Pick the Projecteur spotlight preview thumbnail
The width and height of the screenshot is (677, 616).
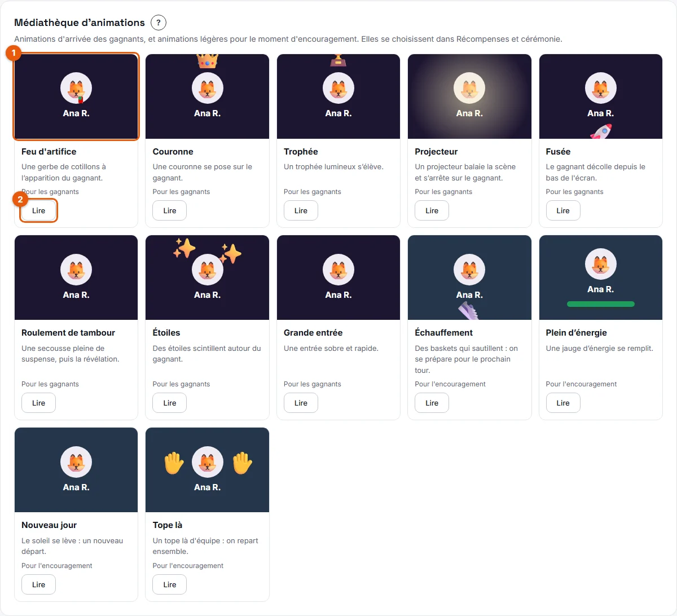coord(469,96)
